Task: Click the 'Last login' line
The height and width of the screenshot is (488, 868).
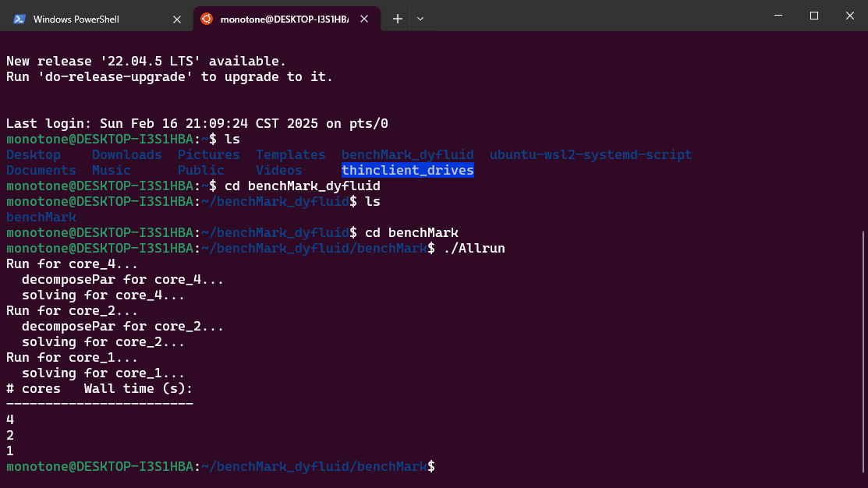Action: 197,123
